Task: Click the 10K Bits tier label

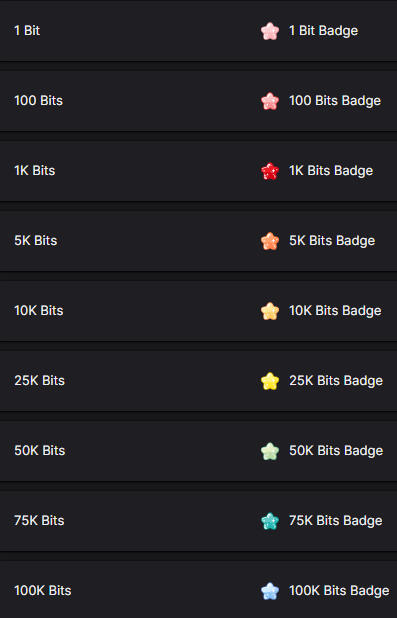Action: click(x=39, y=311)
